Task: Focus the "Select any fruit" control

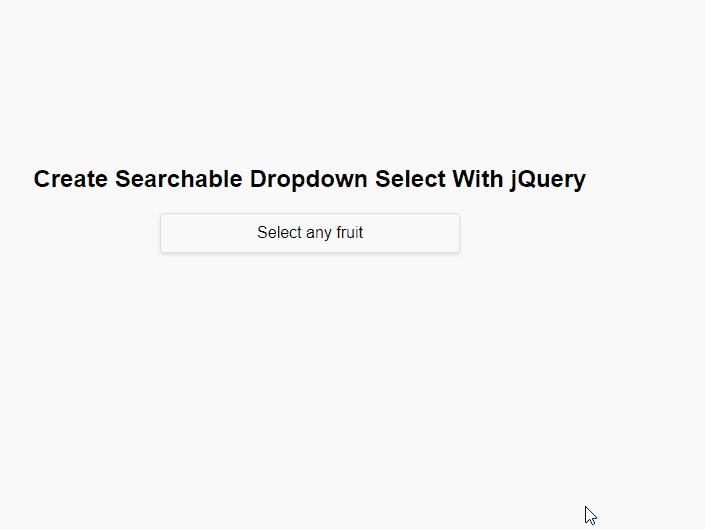Action: click(310, 233)
